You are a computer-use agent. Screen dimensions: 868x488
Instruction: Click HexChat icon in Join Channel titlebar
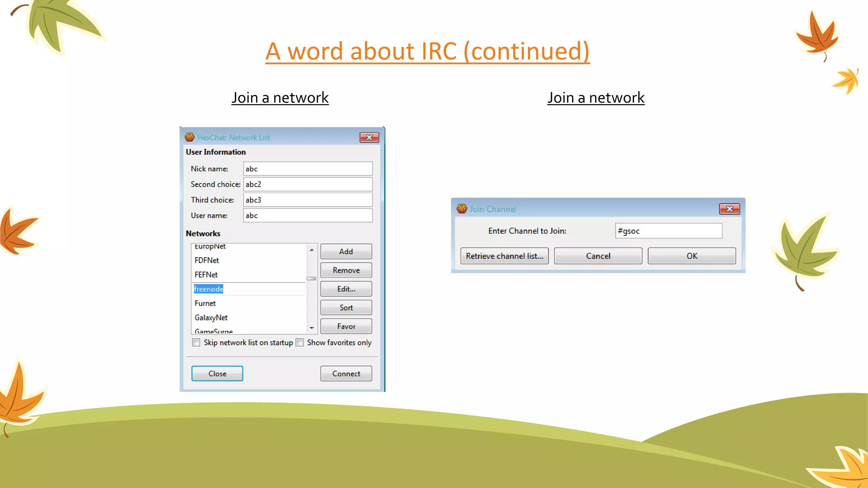(462, 209)
